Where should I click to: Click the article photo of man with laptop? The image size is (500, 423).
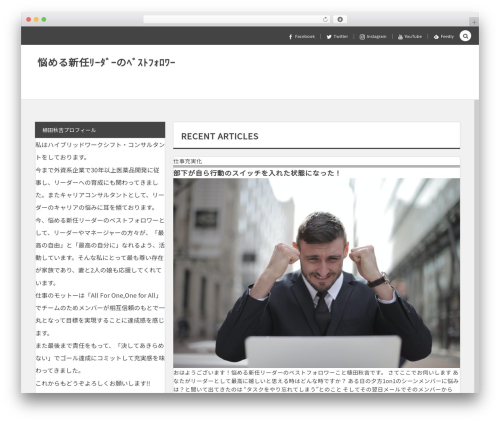(x=316, y=273)
